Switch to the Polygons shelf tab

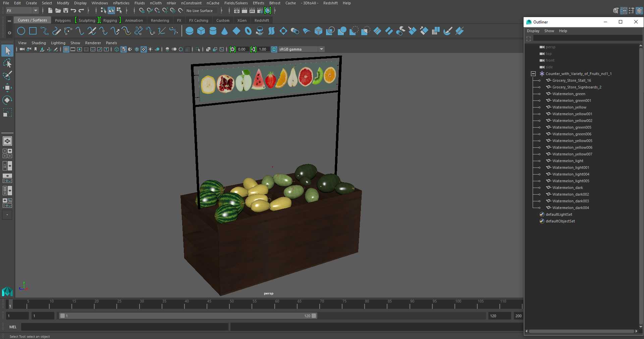point(63,20)
